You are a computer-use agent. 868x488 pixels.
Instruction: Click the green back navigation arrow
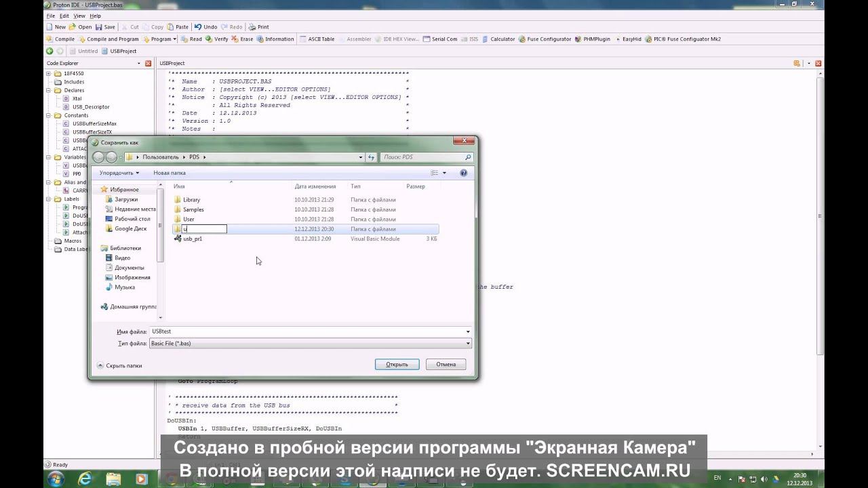point(50,51)
